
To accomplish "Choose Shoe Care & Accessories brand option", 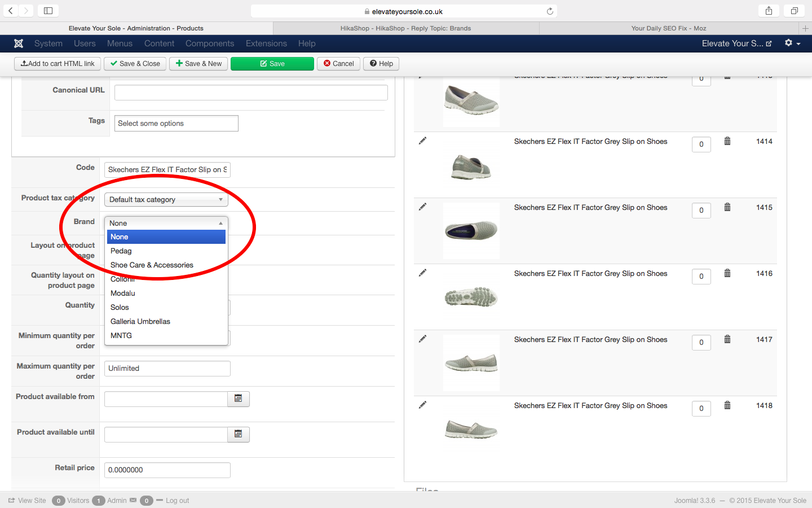I will point(166,265).
